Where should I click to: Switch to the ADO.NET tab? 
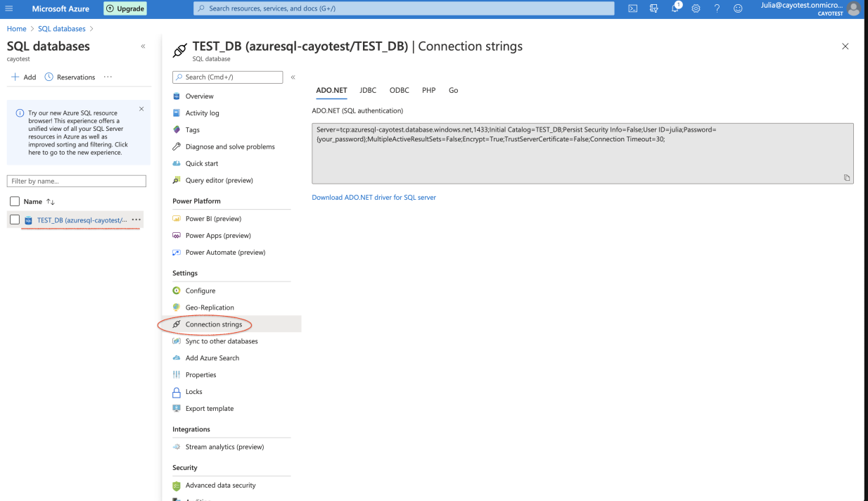click(x=331, y=91)
